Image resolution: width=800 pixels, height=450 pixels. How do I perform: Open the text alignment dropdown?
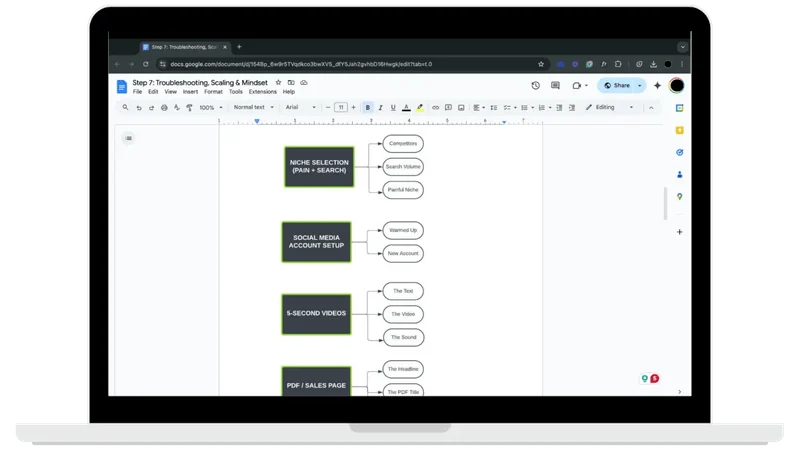479,108
